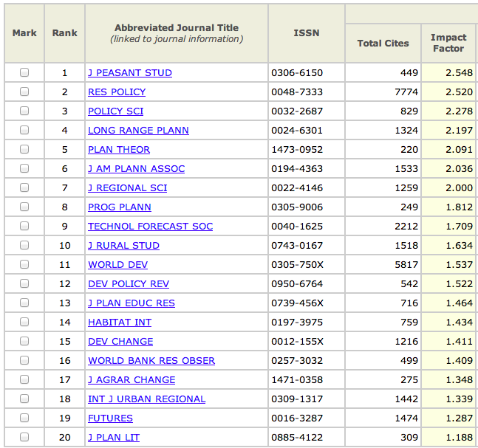The height and width of the screenshot is (448, 478).
Task: Tick the mark box for rank 17
Action: click(x=24, y=379)
